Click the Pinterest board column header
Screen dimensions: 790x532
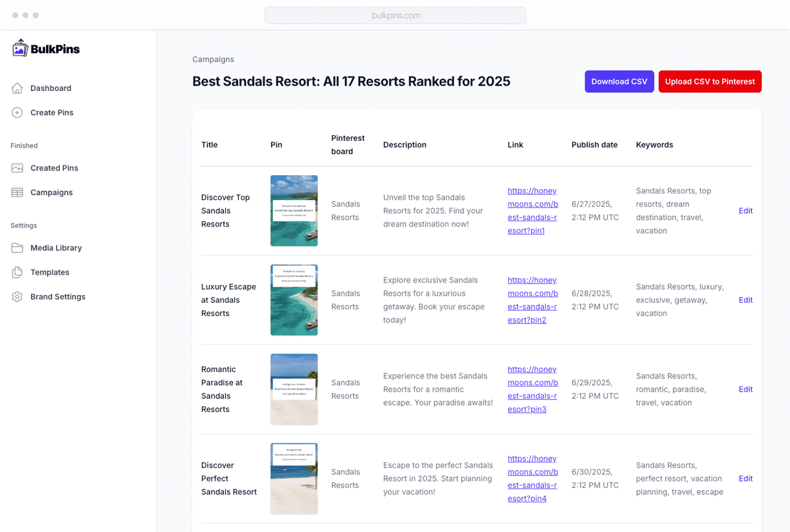(348, 145)
